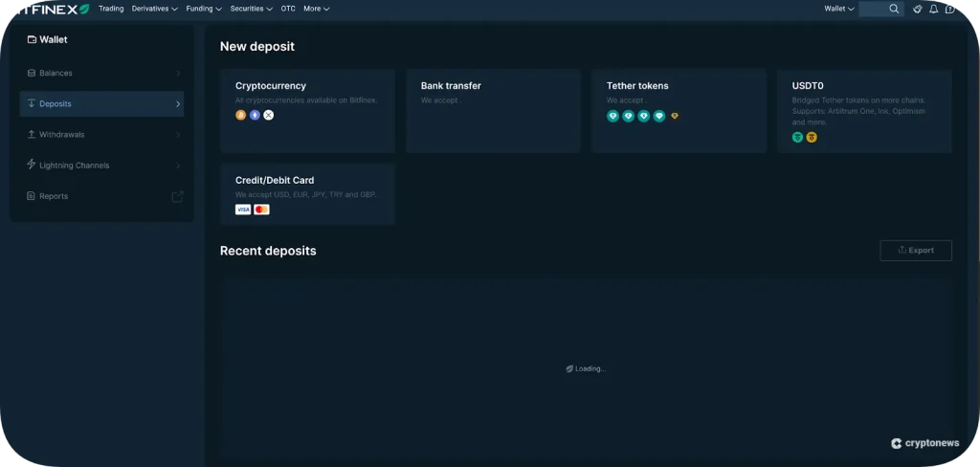Viewport: 980px width, 467px height.
Task: Click the 'New deposit' heading
Action: click(256, 46)
